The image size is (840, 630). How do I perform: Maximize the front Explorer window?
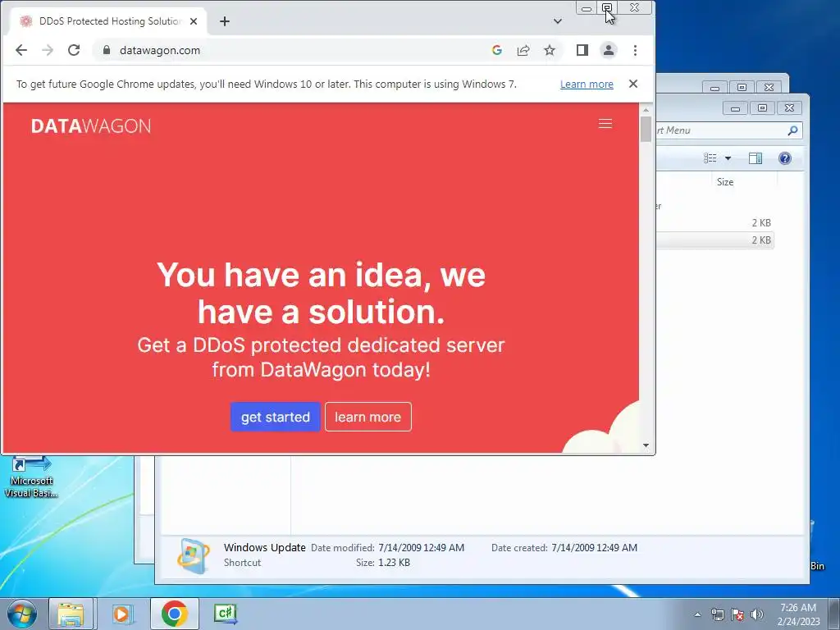pos(762,107)
